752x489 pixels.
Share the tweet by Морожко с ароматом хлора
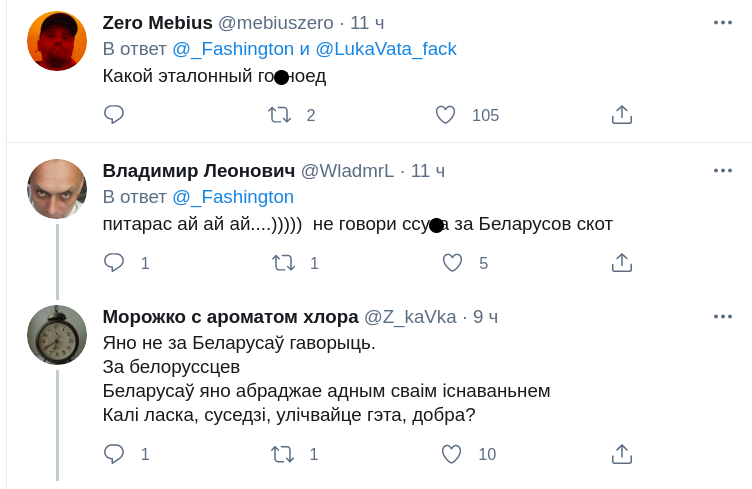click(622, 454)
